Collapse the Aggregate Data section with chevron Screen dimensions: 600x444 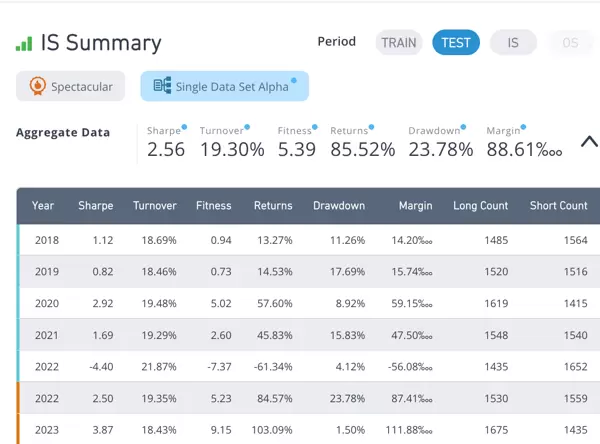589,142
